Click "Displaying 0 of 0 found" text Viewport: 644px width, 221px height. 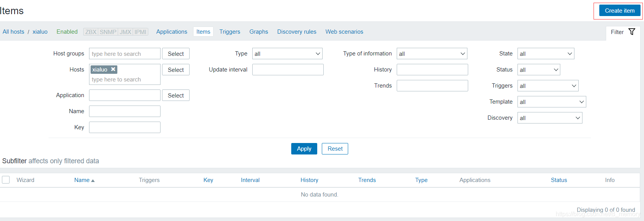(606, 210)
